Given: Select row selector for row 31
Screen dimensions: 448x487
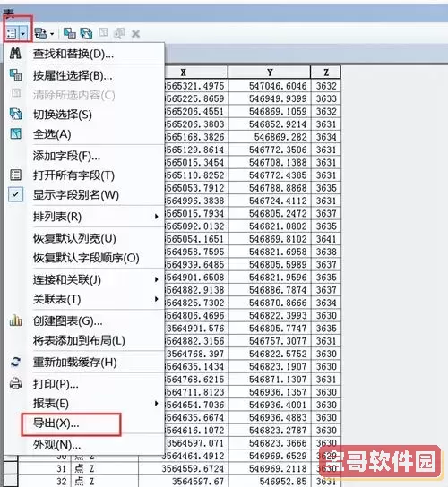Looking at the screenshot, I should [x=11, y=468].
